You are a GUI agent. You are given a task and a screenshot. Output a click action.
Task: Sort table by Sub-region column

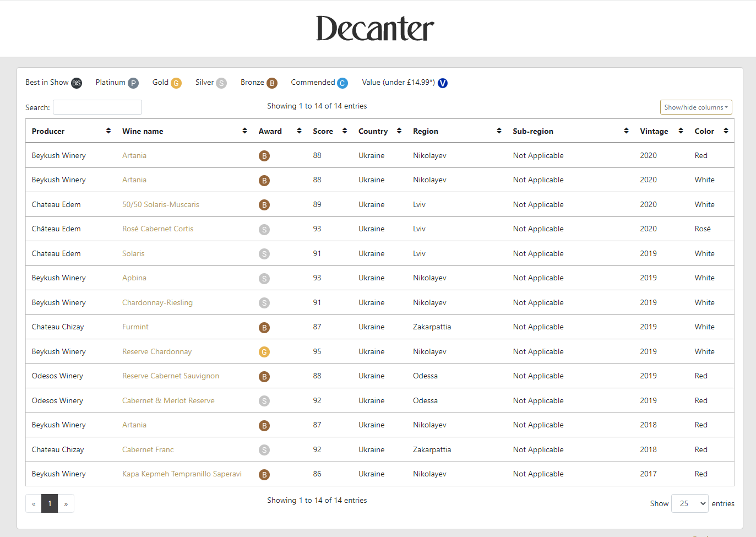[570, 131]
